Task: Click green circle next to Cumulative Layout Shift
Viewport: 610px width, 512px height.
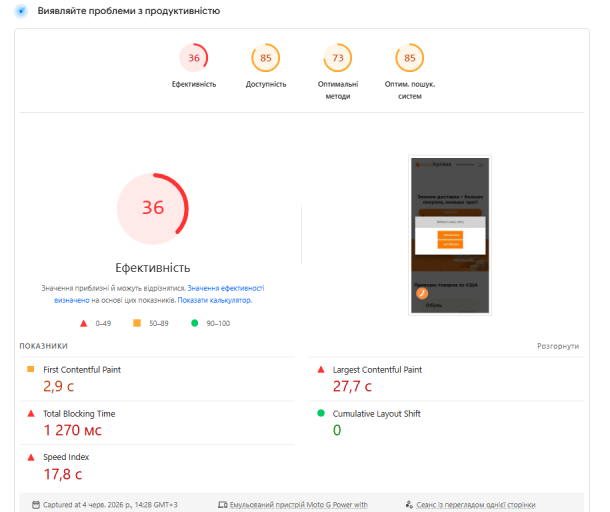Action: (321, 413)
